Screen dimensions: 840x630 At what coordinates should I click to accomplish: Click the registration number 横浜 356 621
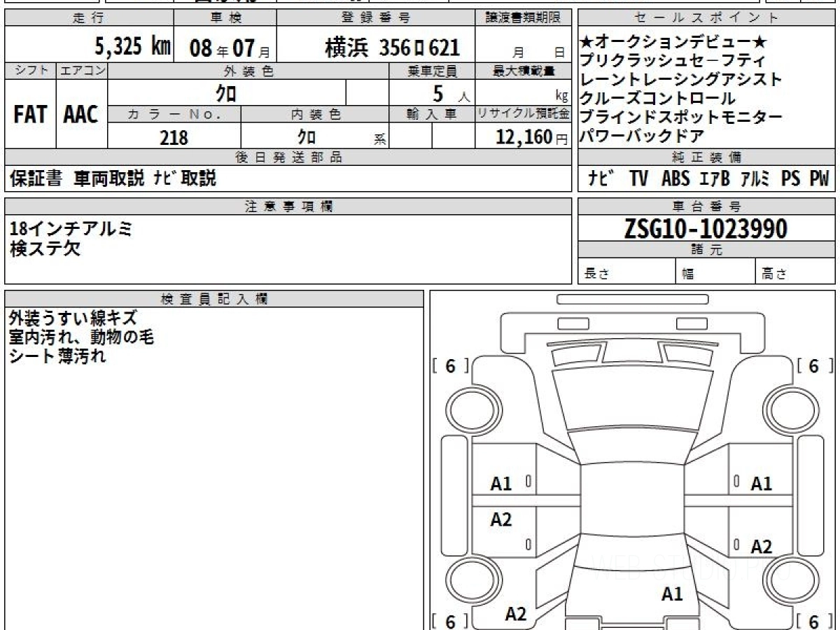393,48
